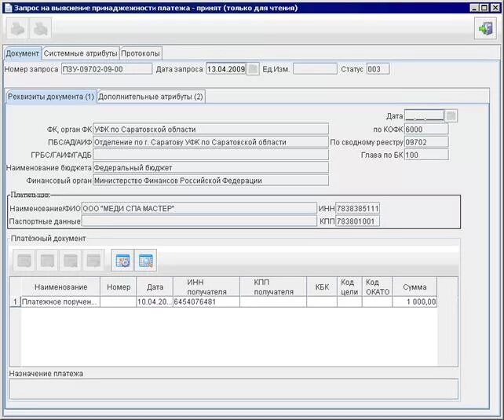The width and height of the screenshot is (504, 420).
Task: Select the Дополнительные атрибуты (2) tab
Action: coord(151,97)
